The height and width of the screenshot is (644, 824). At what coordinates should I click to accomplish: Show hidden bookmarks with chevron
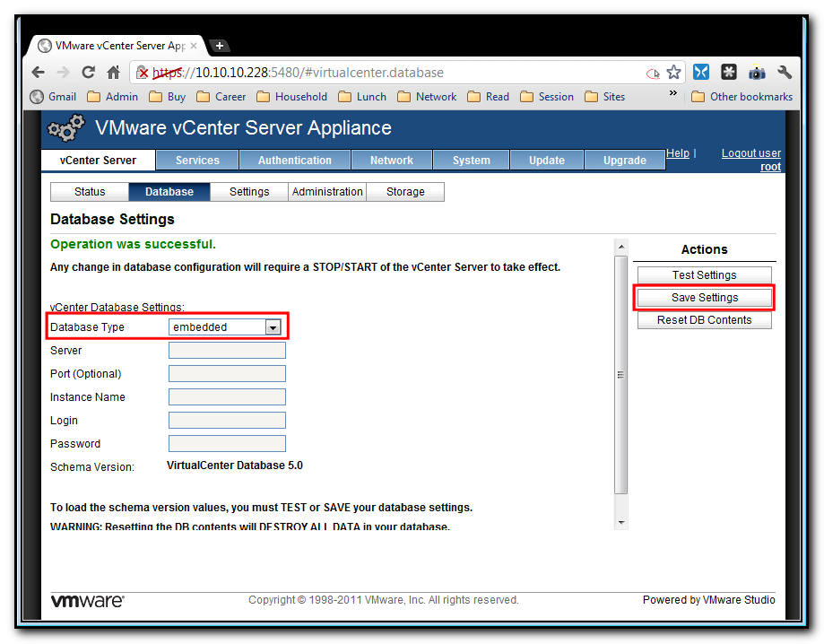coord(672,93)
